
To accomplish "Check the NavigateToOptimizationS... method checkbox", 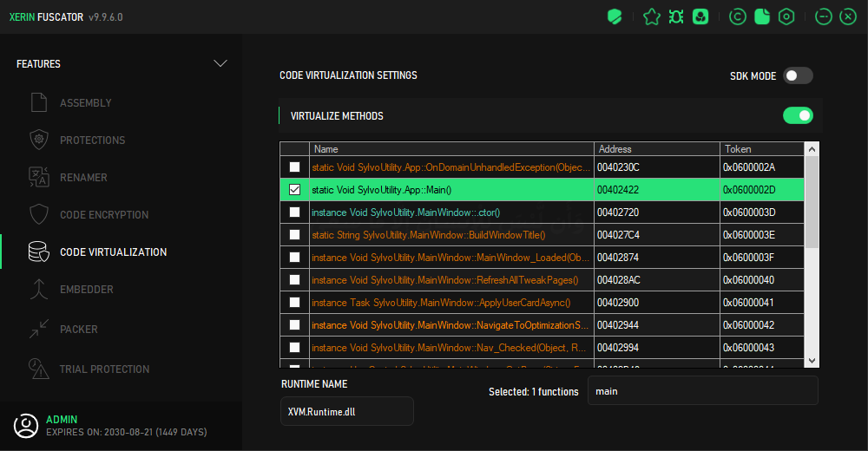I will pos(294,325).
